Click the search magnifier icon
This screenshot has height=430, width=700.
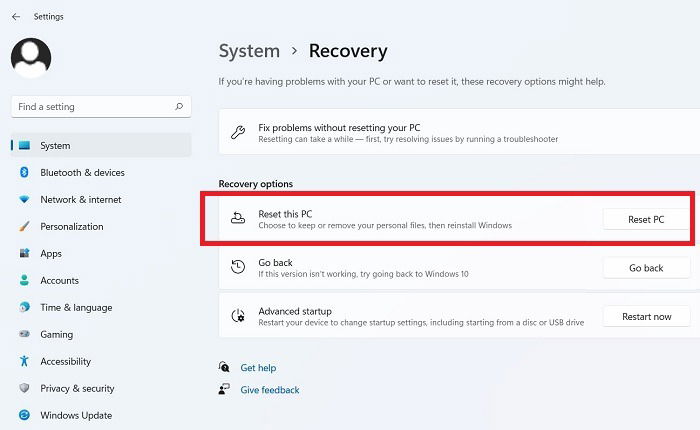[179, 106]
